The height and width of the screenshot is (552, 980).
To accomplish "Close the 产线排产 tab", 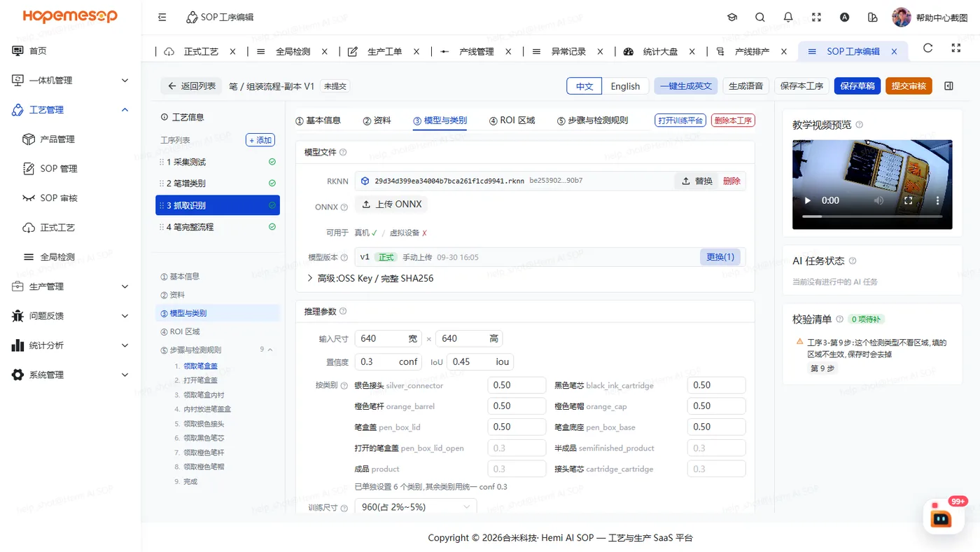I will 784,52.
